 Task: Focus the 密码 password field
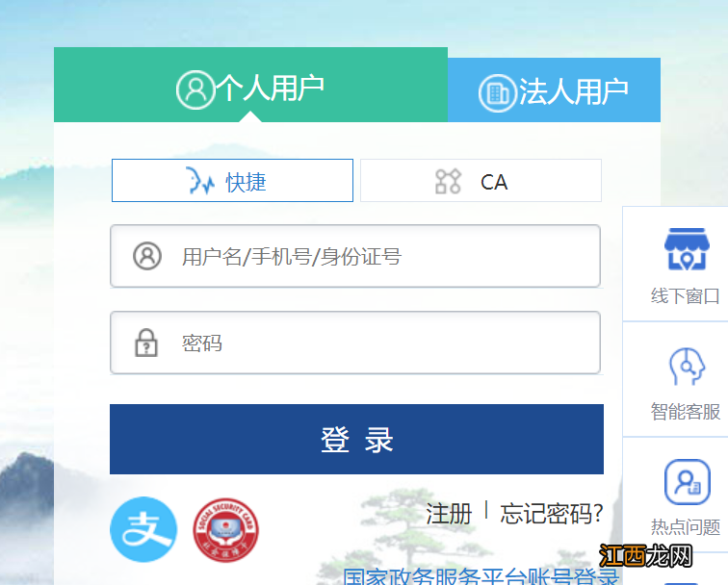tap(355, 343)
